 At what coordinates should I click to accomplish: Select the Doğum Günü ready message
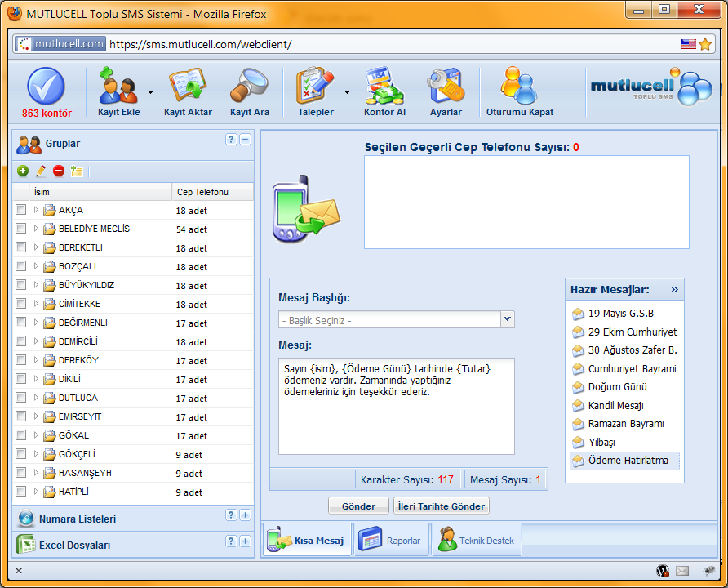[624, 387]
